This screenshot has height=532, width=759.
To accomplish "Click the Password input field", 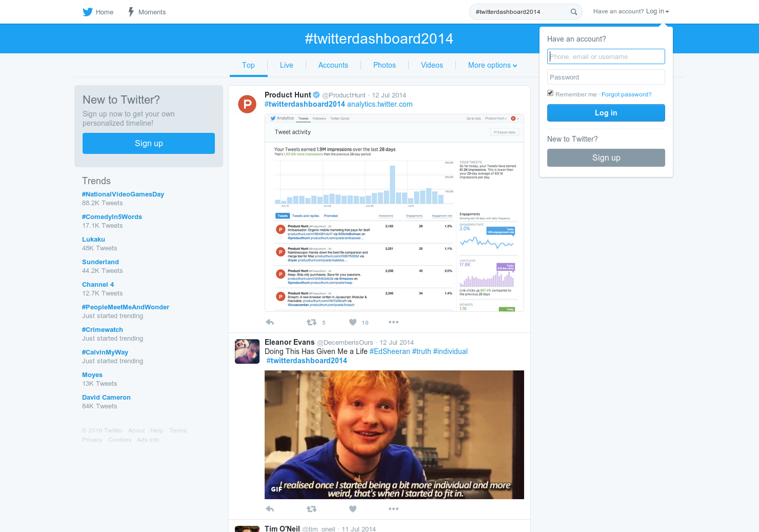I will (606, 77).
